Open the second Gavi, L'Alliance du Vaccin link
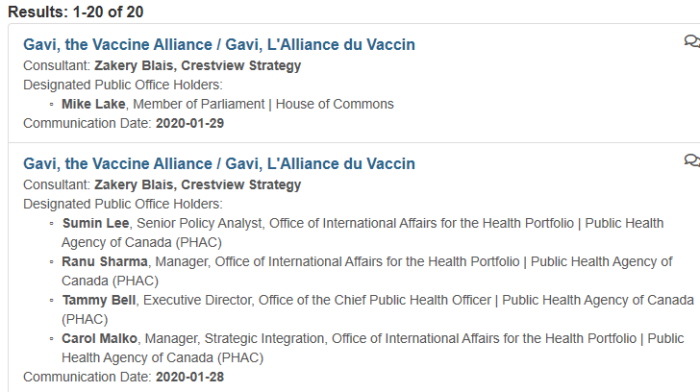 click(320, 164)
